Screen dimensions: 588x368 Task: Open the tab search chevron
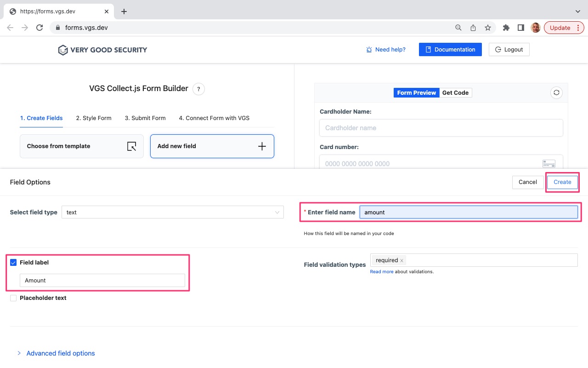578,11
